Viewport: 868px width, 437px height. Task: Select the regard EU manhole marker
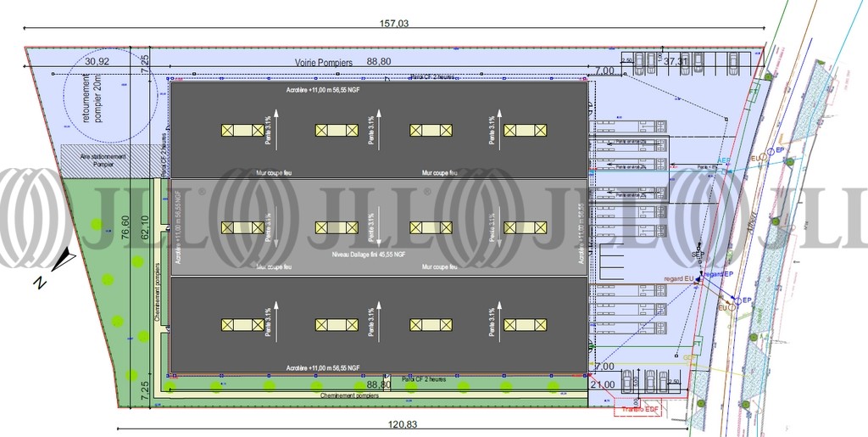pos(678,277)
